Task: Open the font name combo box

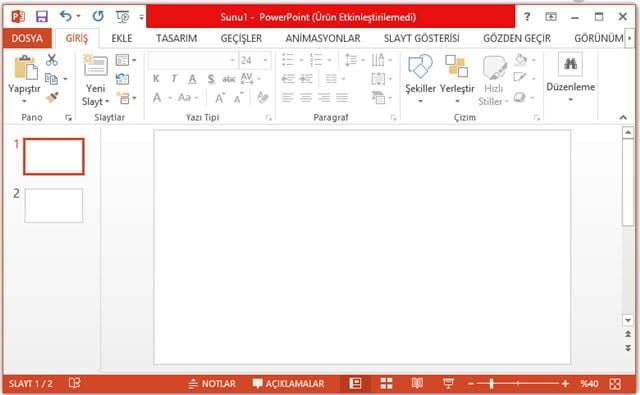Action: [192, 60]
